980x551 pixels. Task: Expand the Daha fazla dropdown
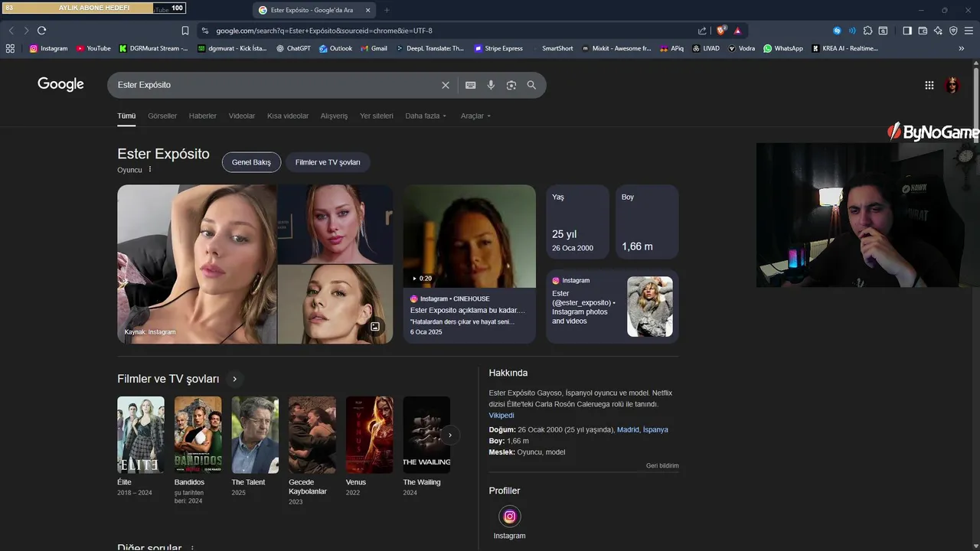[426, 116]
